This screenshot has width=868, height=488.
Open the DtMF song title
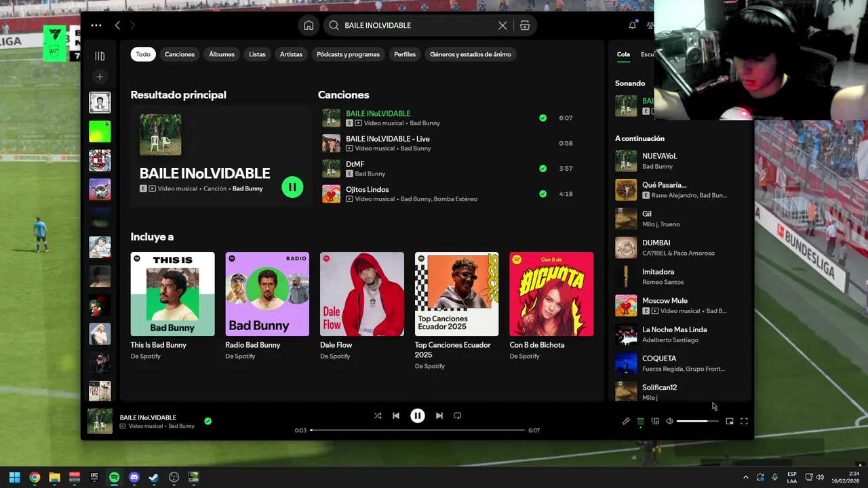355,164
